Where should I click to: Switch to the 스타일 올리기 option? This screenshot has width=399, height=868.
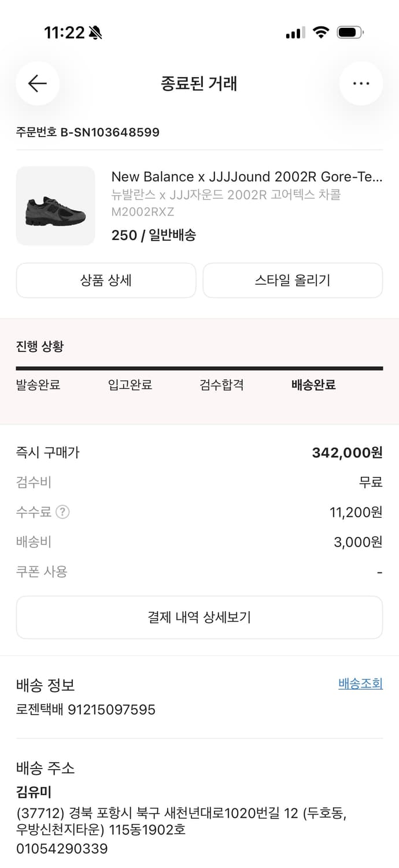pos(293,280)
